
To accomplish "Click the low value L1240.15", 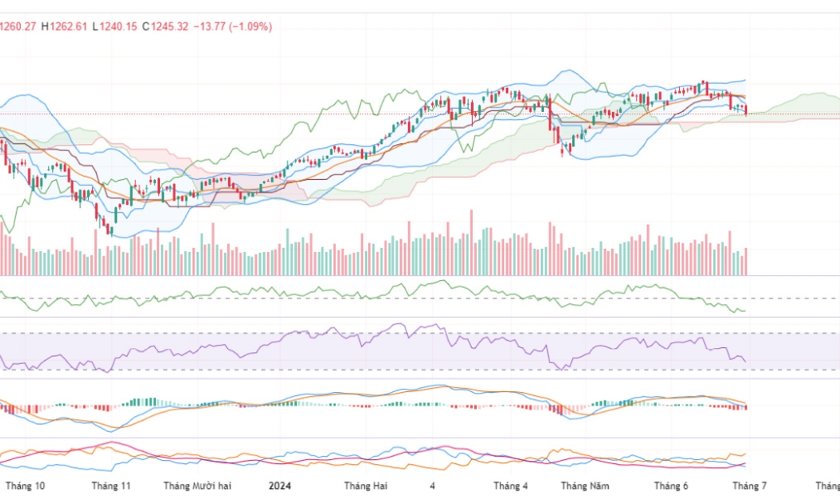I will (114, 26).
